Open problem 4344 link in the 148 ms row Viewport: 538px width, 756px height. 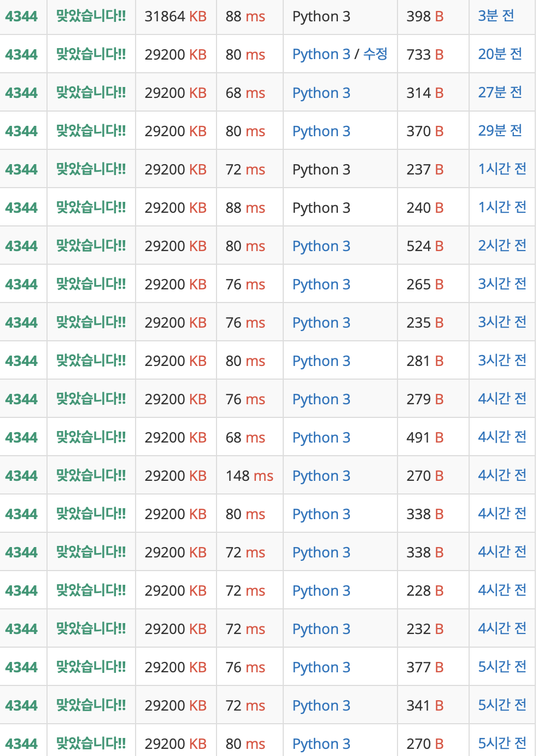[21, 476]
